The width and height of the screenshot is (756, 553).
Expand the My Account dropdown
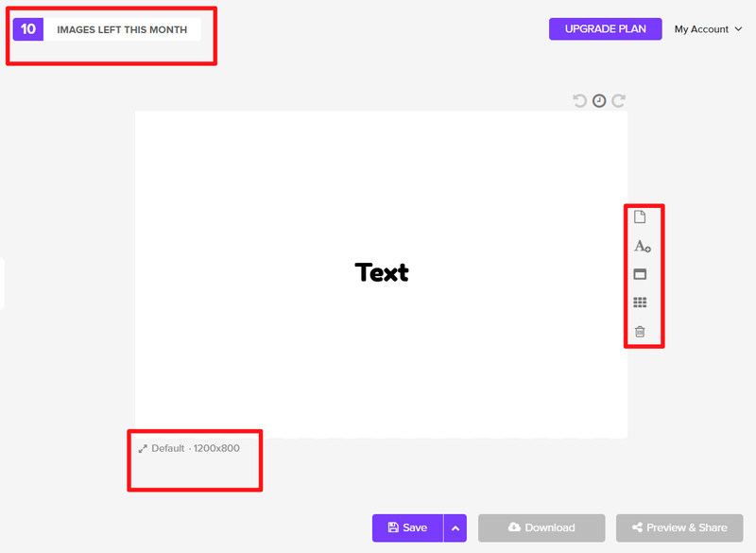pyautogui.click(x=701, y=29)
